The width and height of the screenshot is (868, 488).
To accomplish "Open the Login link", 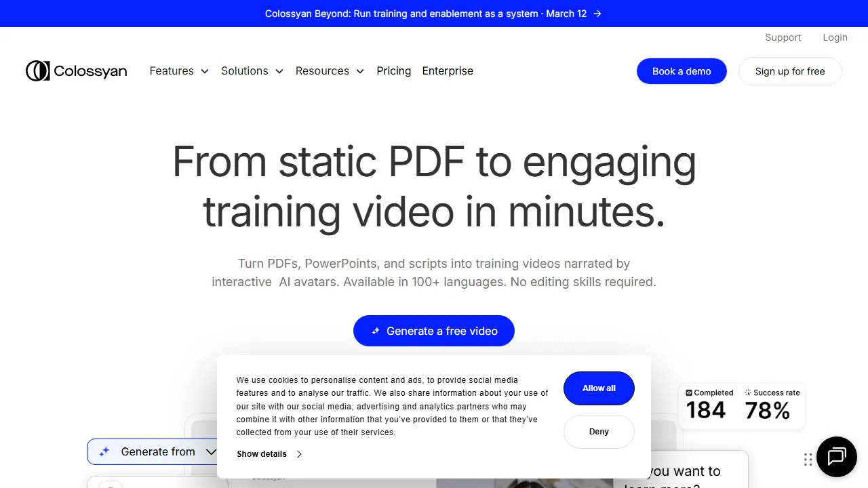I will (x=835, y=37).
